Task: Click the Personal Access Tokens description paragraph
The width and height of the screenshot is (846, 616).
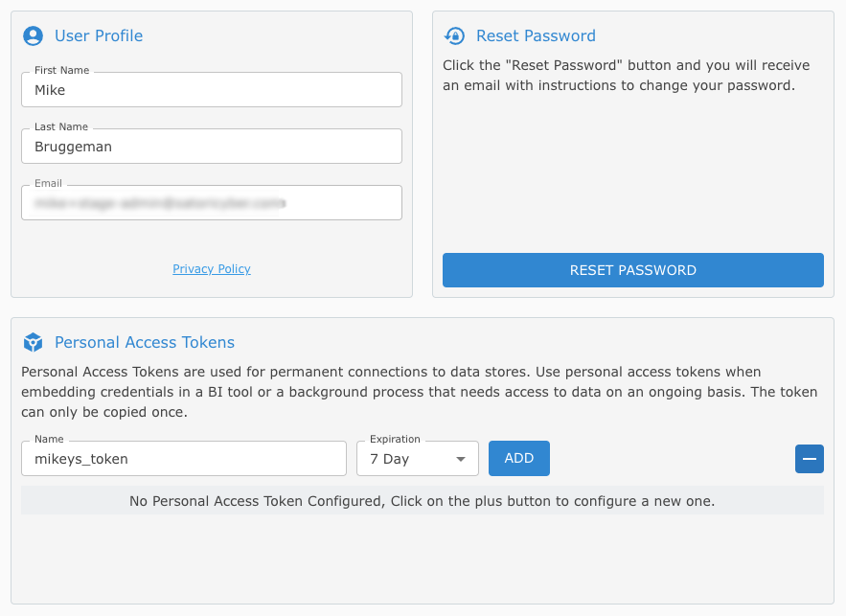Action: coord(420,392)
